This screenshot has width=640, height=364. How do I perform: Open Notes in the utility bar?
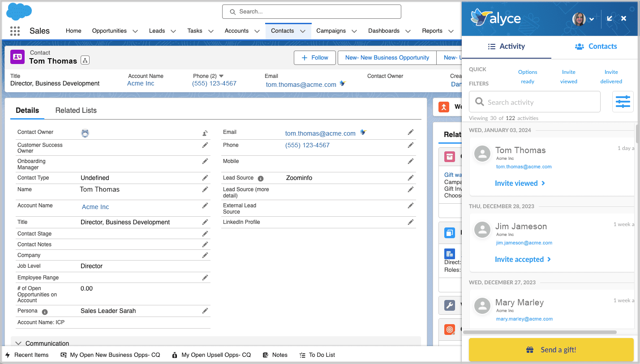[275, 355]
